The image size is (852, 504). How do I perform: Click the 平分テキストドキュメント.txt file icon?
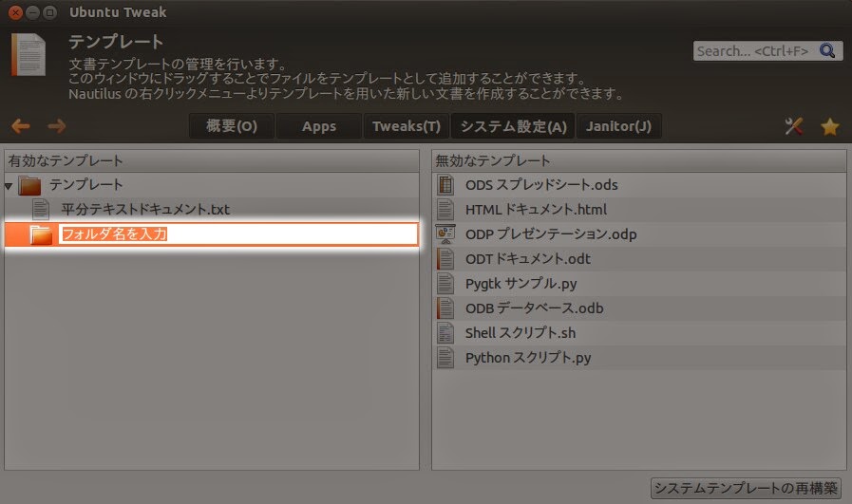[x=41, y=209]
